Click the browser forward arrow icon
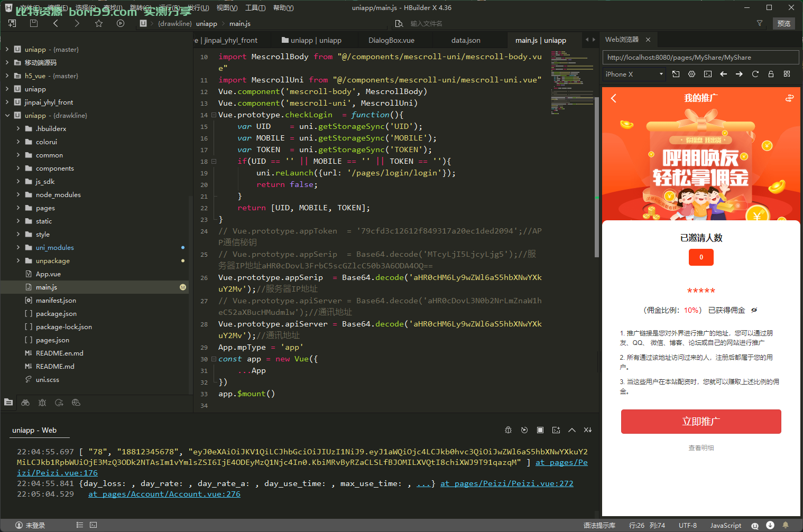This screenshot has width=803, height=532. click(739, 74)
